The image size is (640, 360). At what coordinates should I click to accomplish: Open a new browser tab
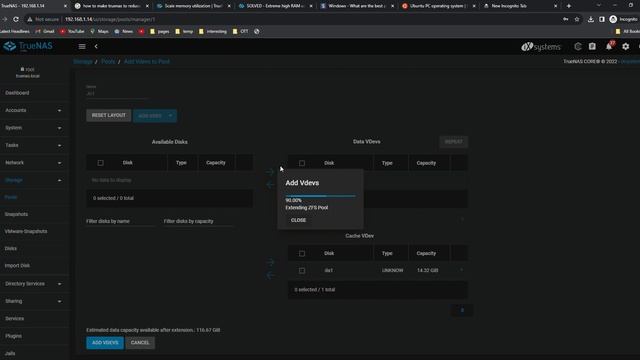pyautogui.click(x=569, y=6)
